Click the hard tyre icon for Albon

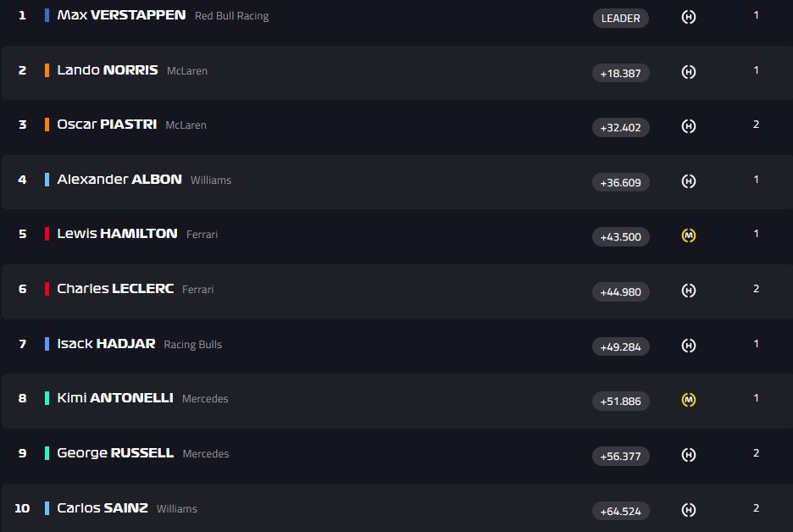(x=689, y=180)
